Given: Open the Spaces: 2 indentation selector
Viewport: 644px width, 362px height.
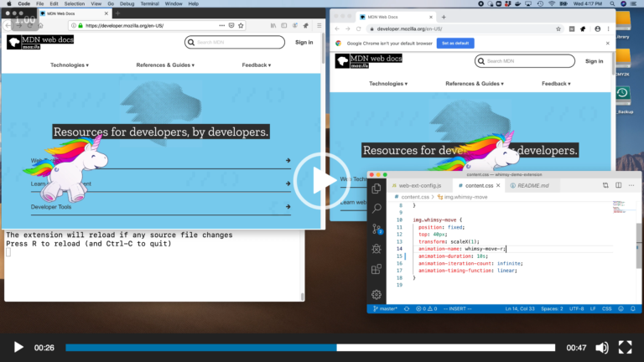Looking at the screenshot, I should 552,308.
